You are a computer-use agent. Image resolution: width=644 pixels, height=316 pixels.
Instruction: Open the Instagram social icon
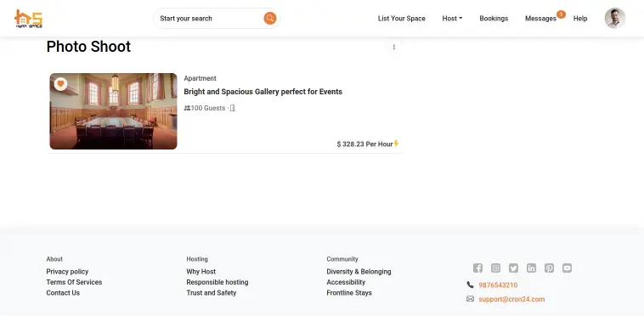(495, 268)
